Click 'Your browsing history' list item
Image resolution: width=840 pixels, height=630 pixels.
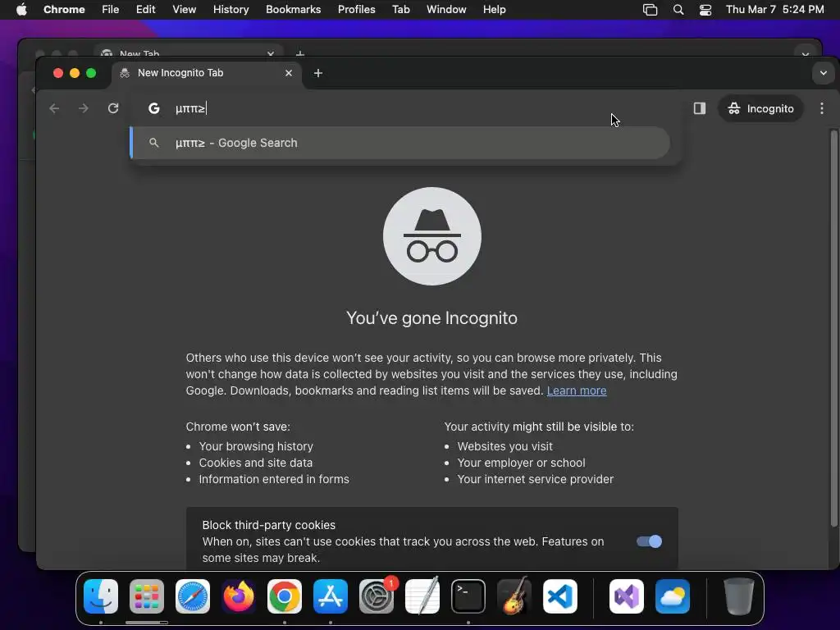pyautogui.click(x=256, y=446)
